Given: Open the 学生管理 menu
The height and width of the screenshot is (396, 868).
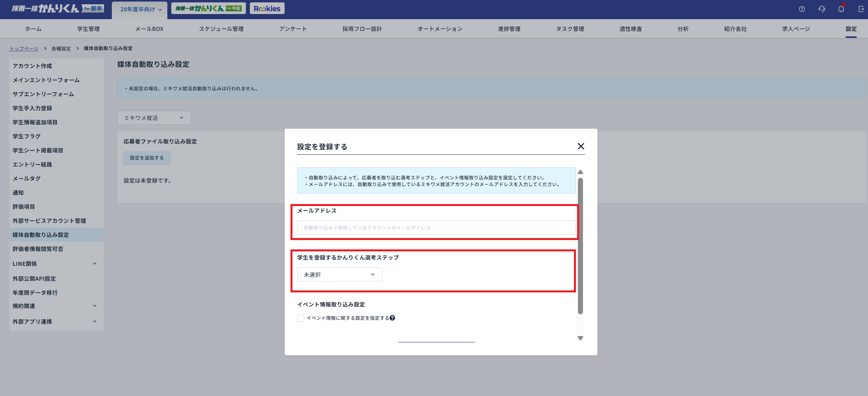Looking at the screenshot, I should (x=88, y=29).
